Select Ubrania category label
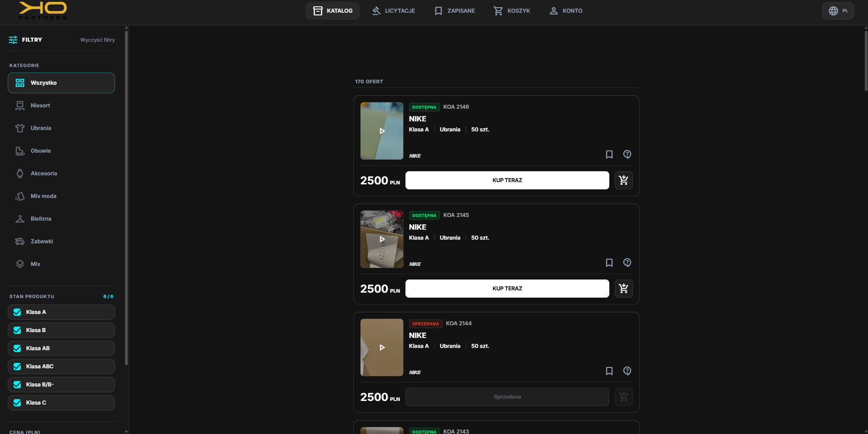 point(41,128)
